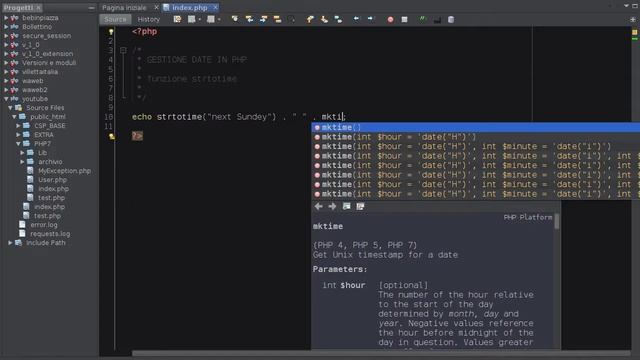Switch to History view
This screenshot has width=640, height=360.
(x=149, y=19)
